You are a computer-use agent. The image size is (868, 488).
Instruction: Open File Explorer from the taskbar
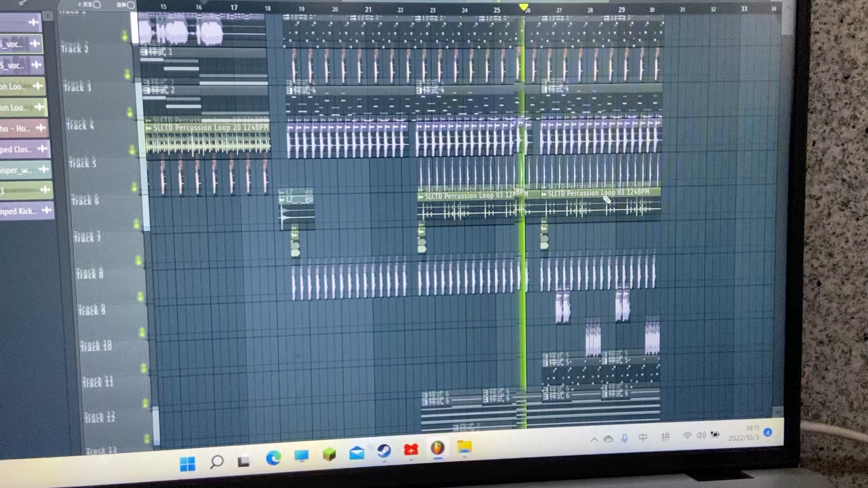pos(464,447)
